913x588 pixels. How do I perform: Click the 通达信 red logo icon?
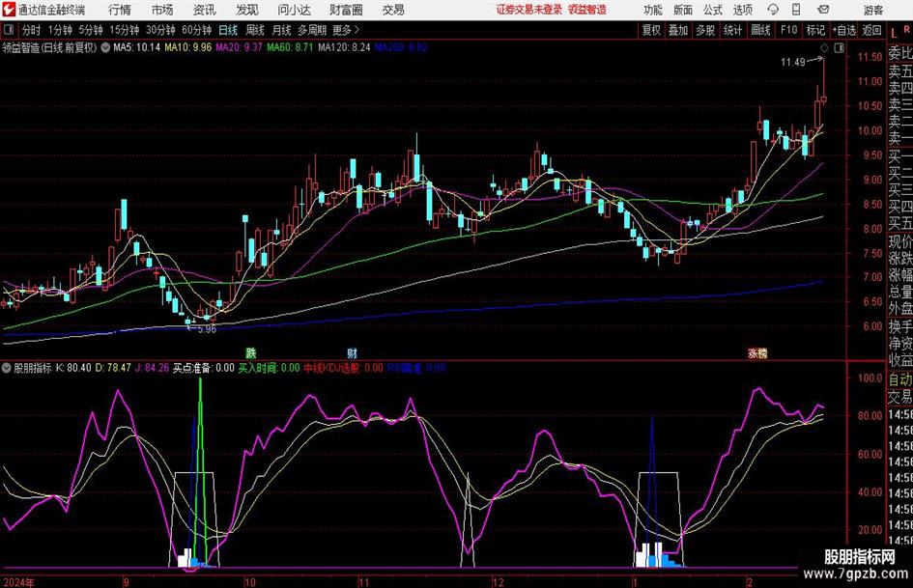click(x=9, y=10)
